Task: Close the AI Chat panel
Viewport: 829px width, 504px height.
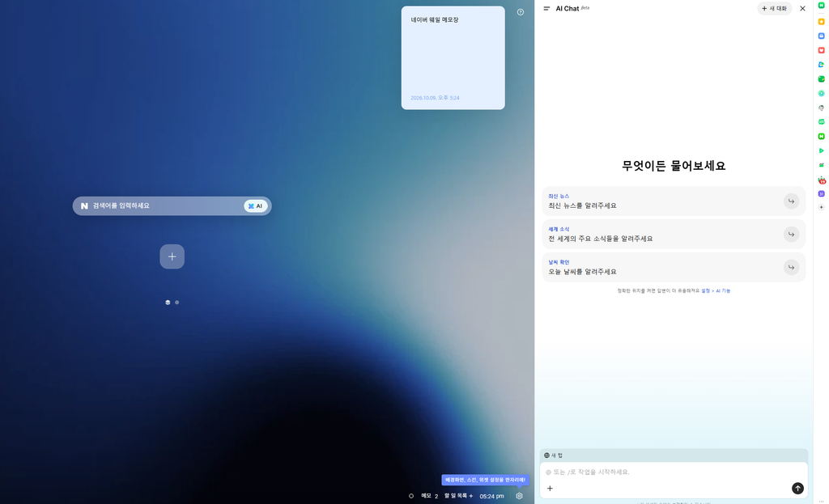Action: click(x=802, y=8)
